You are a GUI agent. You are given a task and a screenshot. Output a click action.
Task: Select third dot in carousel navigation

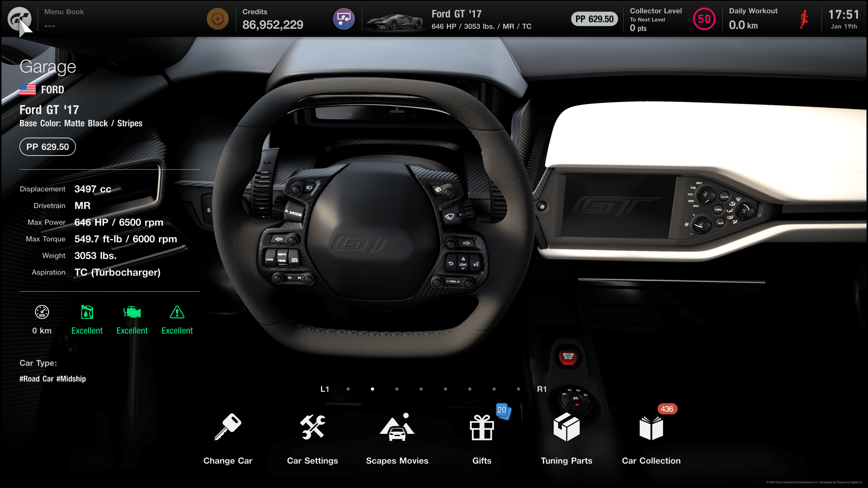[397, 389]
